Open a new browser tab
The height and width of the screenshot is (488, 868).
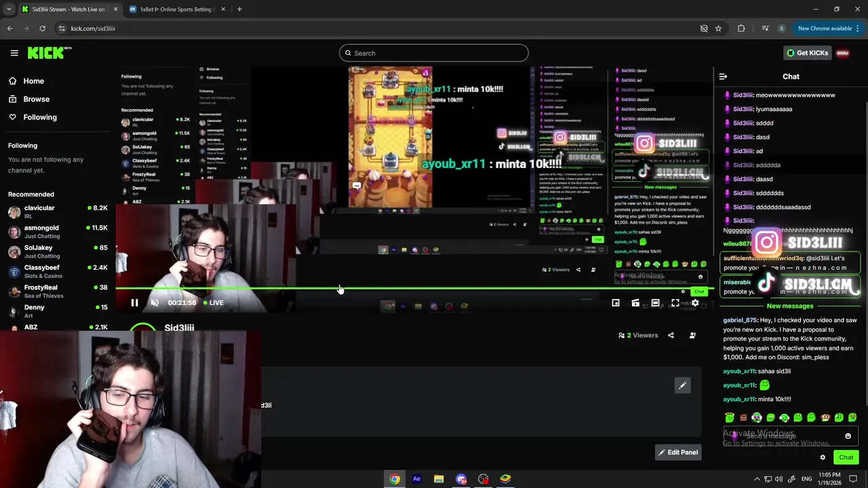coord(239,9)
